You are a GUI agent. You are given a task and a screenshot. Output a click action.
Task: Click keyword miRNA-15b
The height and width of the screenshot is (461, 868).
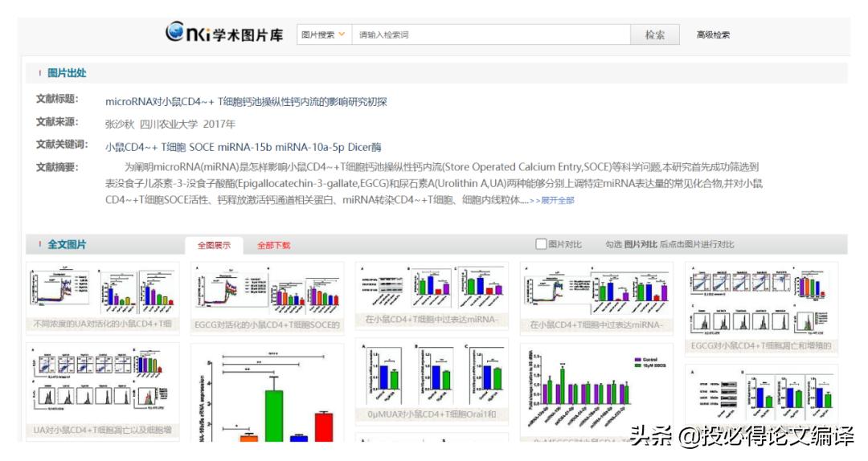pyautogui.click(x=244, y=147)
